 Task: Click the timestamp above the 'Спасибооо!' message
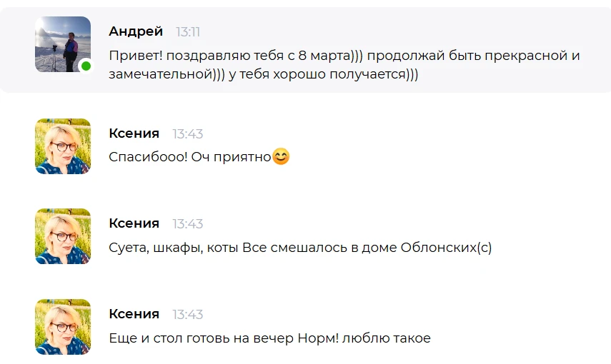click(188, 133)
